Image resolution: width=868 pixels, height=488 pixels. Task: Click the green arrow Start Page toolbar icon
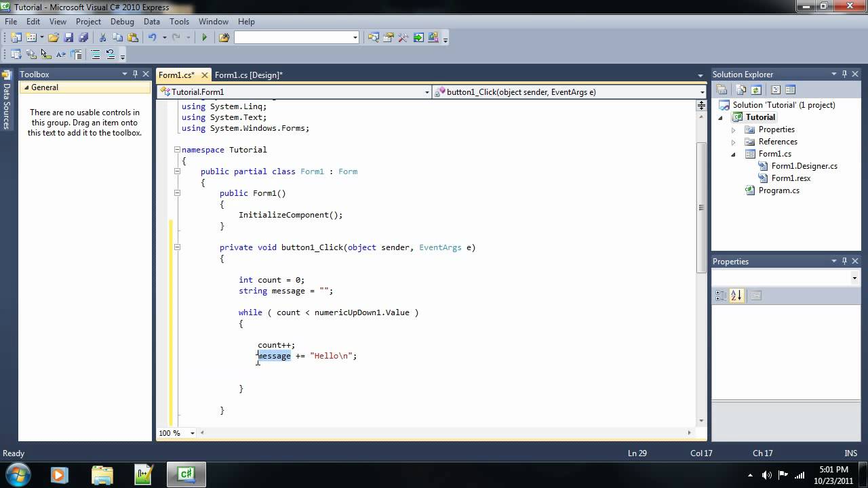tap(418, 38)
